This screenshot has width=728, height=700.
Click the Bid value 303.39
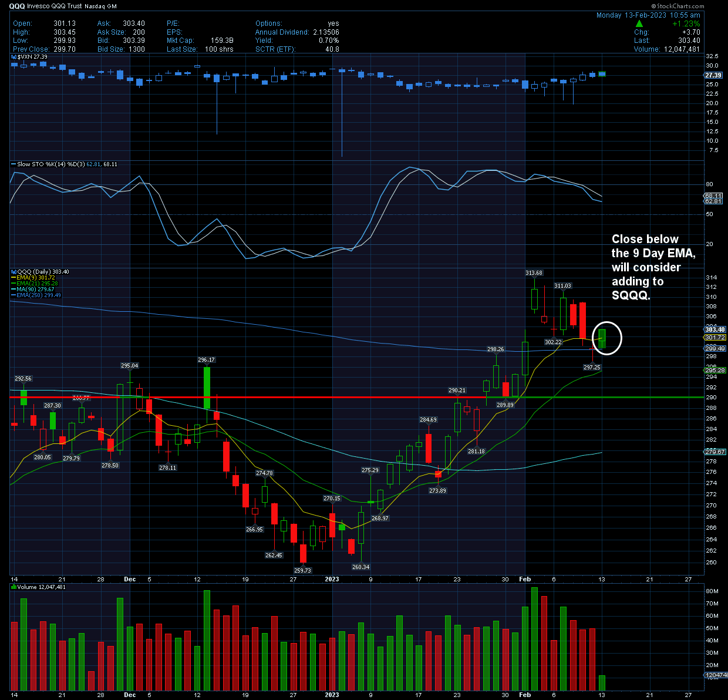pos(134,41)
